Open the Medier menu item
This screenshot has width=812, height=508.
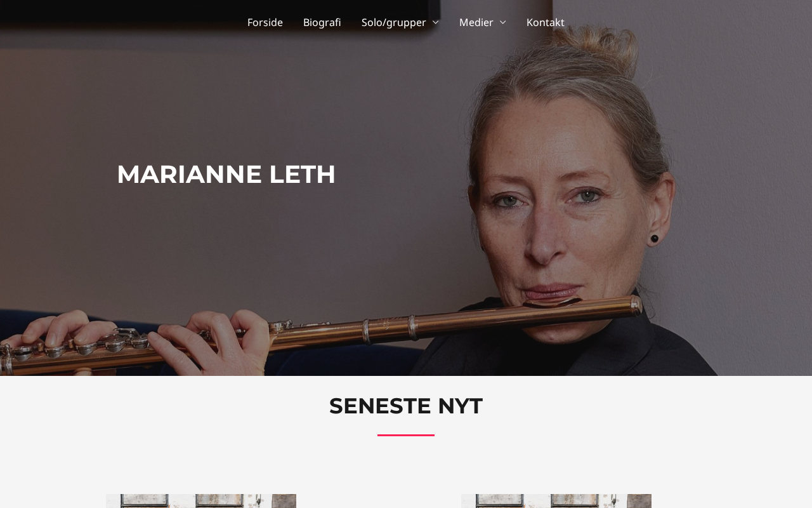pyautogui.click(x=476, y=22)
